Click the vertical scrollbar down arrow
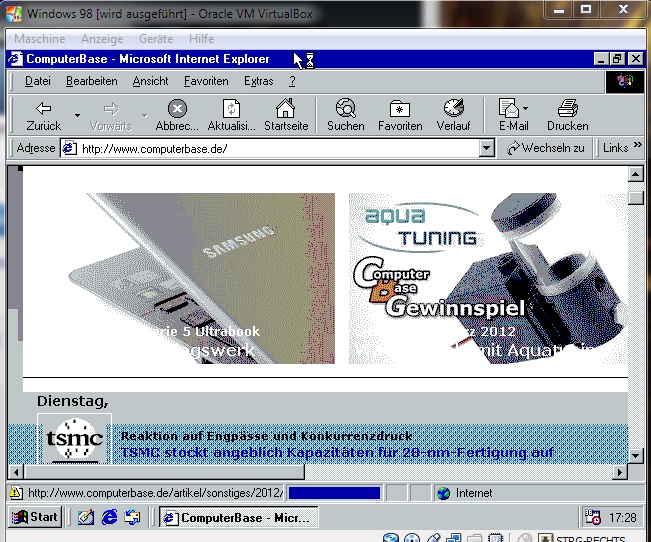This screenshot has height=542, width=651. tap(636, 455)
